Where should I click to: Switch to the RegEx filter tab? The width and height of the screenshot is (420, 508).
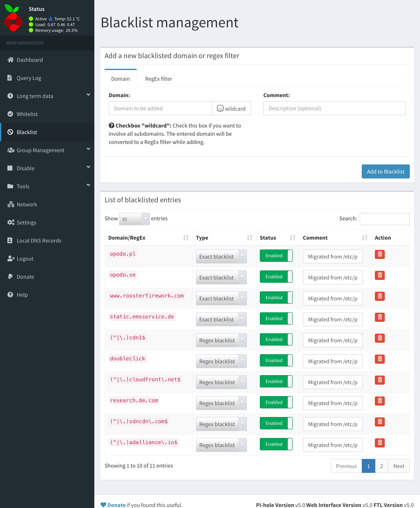[159, 79]
